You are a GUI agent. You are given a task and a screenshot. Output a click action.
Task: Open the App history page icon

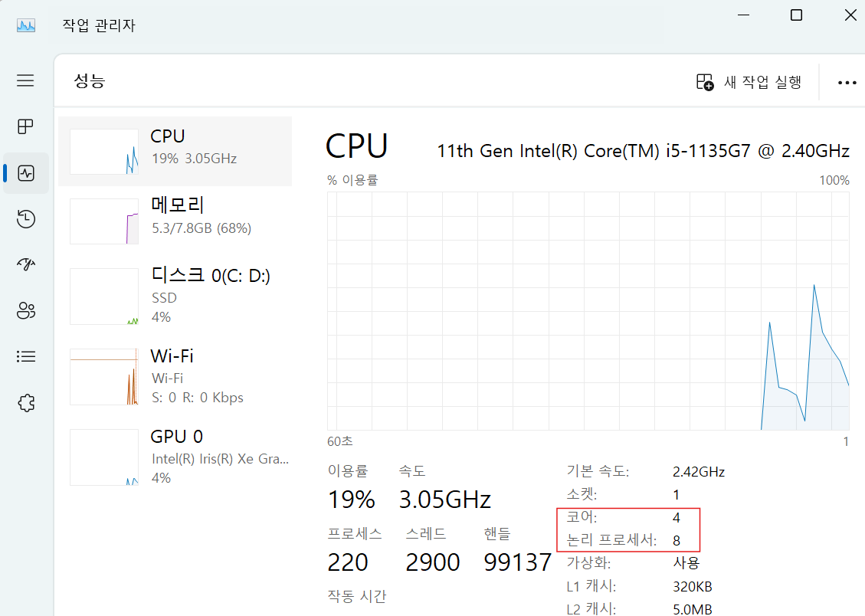(x=26, y=219)
